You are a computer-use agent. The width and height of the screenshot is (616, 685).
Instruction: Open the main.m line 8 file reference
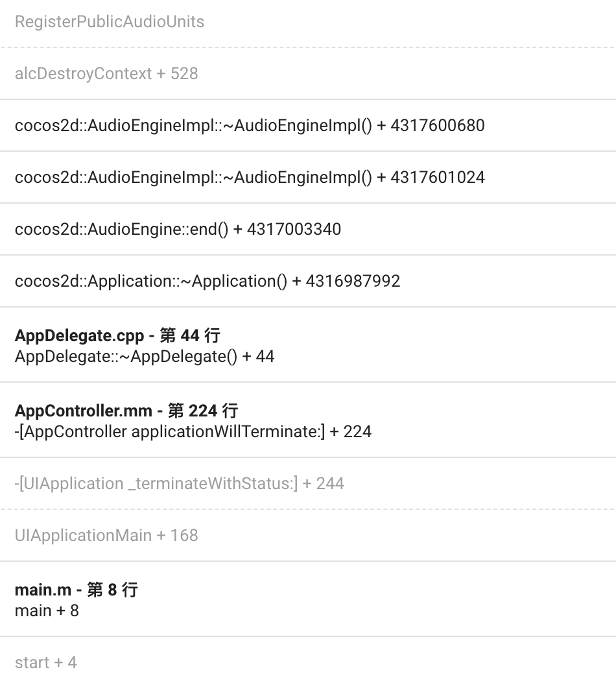(76, 590)
